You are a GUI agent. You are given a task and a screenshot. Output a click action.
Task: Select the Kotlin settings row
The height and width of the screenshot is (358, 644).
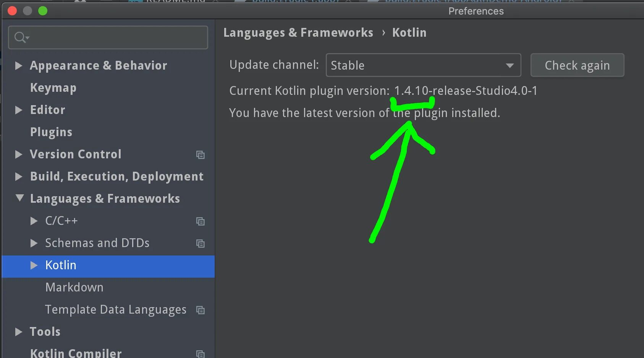108,266
